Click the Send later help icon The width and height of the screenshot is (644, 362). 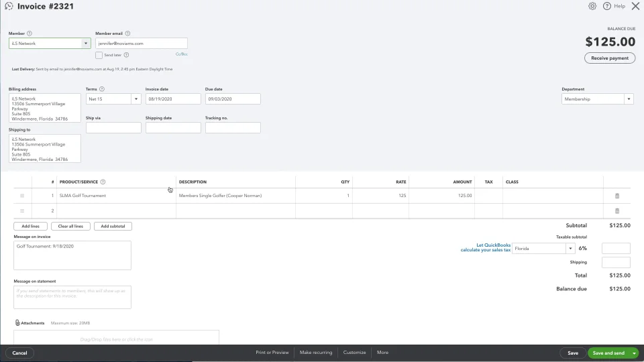[x=126, y=55]
